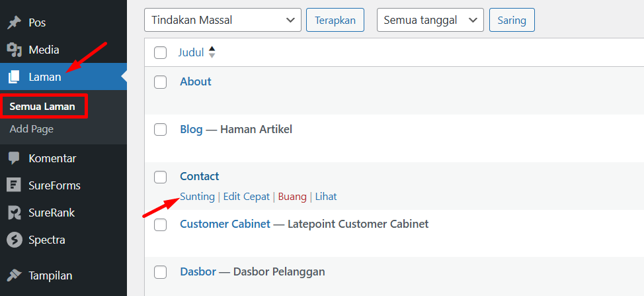This screenshot has width=644, height=296.
Task: Open the Semua Laman submenu item
Action: coord(42,106)
